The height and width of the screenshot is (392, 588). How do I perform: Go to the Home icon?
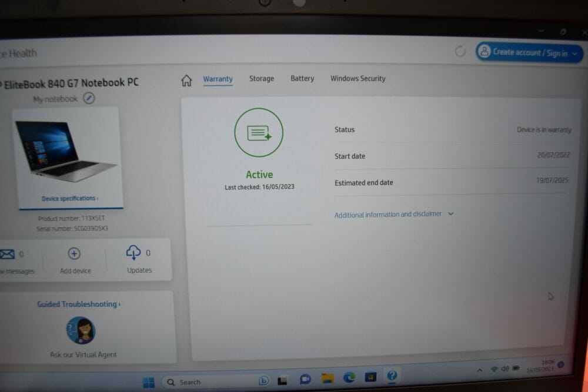[x=186, y=80]
